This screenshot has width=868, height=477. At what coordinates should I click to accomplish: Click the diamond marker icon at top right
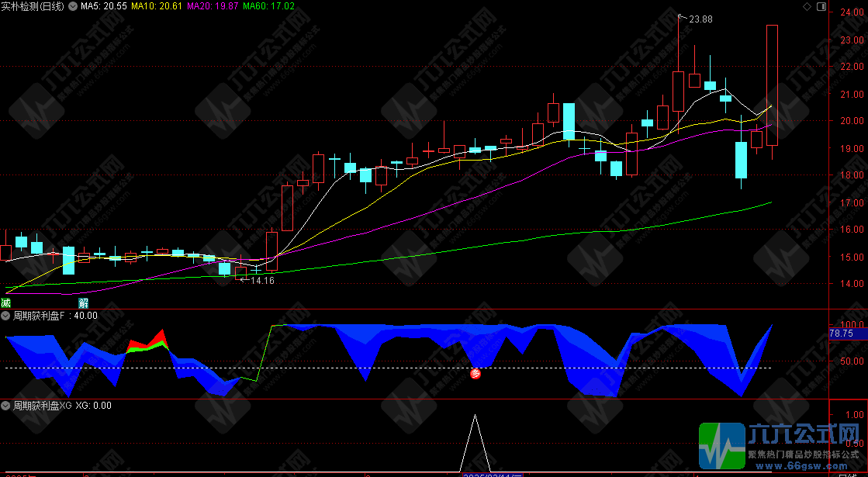click(x=807, y=6)
